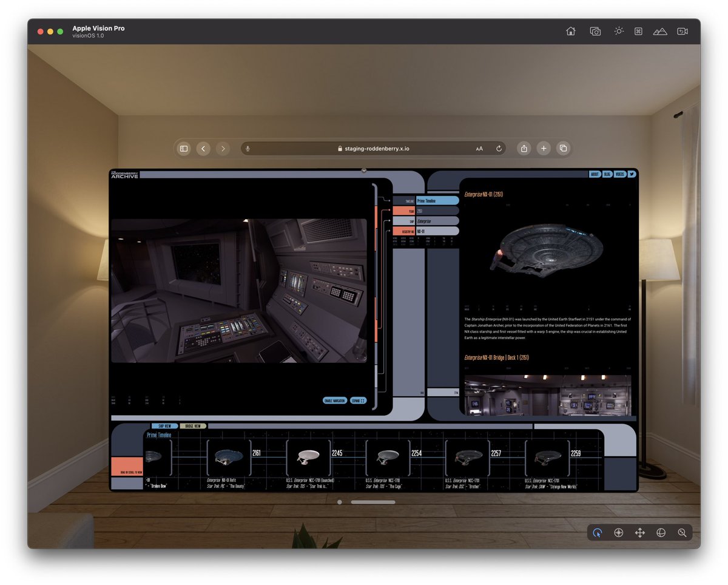Go back with the Safari back arrow
Viewport: 728px width, 585px height.
[x=203, y=148]
